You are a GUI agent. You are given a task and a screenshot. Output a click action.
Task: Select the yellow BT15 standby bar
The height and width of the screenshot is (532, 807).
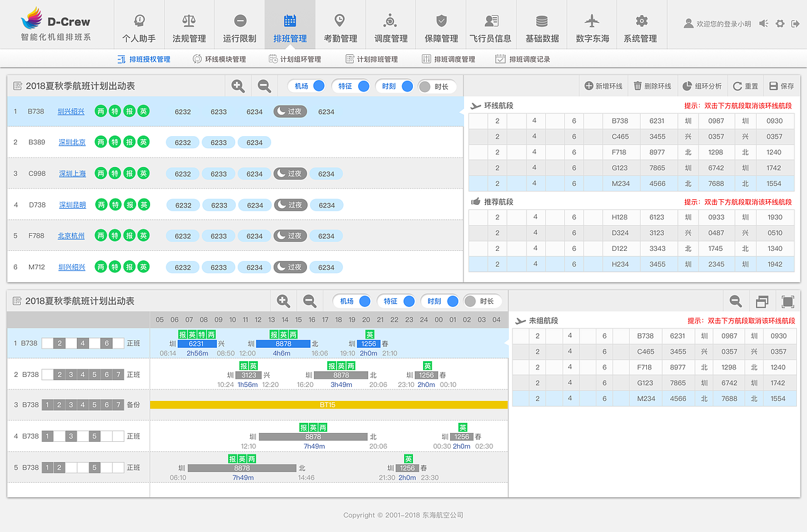click(328, 405)
